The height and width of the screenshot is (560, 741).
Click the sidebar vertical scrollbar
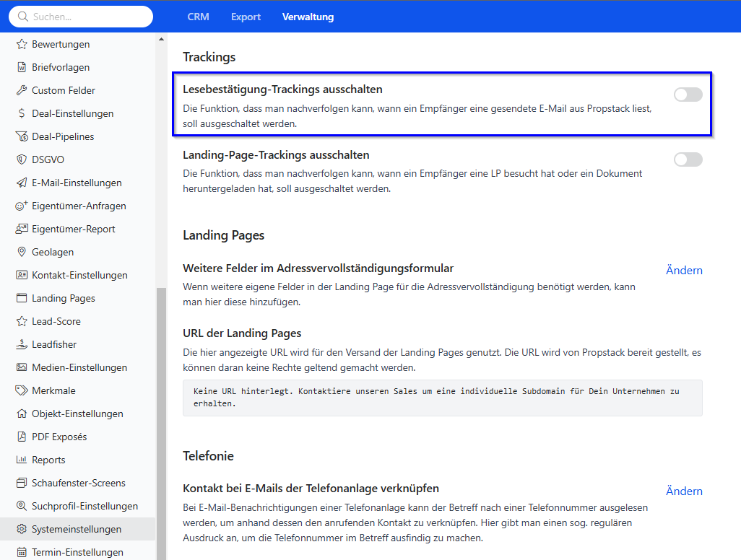(161, 419)
